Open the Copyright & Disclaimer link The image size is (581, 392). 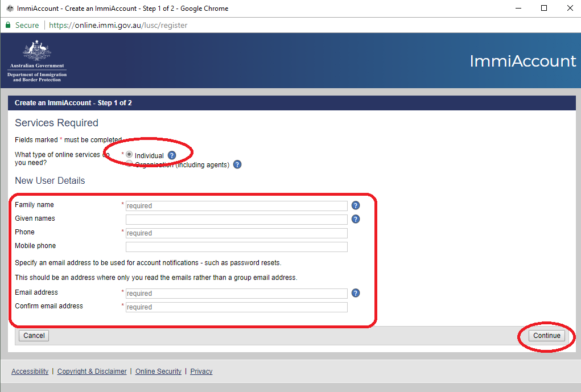click(92, 372)
